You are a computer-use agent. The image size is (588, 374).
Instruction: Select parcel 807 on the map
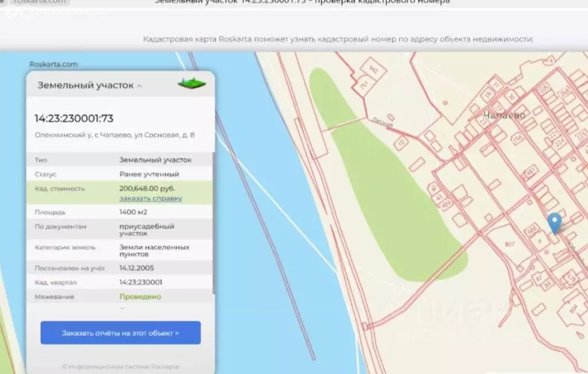coord(510,244)
